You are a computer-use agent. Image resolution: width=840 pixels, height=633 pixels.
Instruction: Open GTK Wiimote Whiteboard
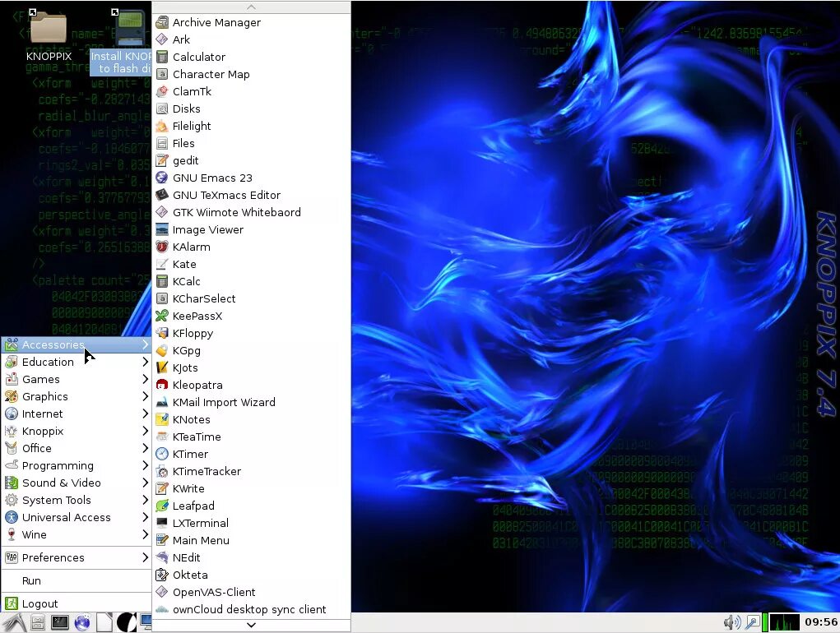251,212
